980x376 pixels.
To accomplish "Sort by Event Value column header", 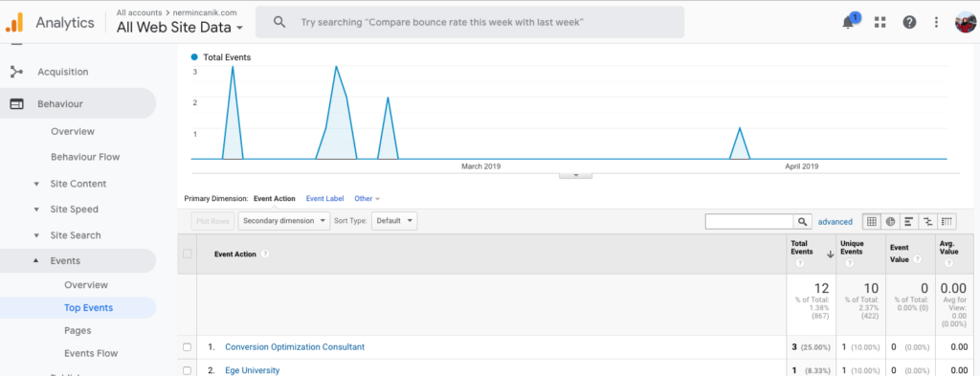I will click(899, 254).
